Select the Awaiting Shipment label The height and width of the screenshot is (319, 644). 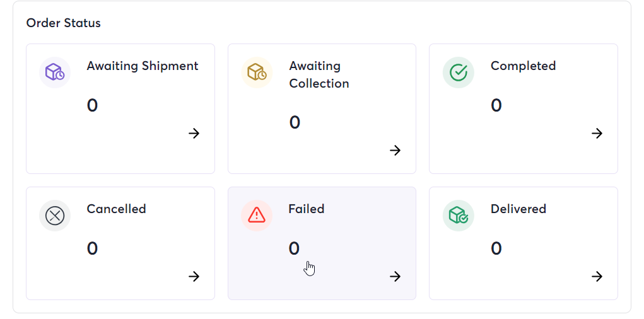click(143, 66)
